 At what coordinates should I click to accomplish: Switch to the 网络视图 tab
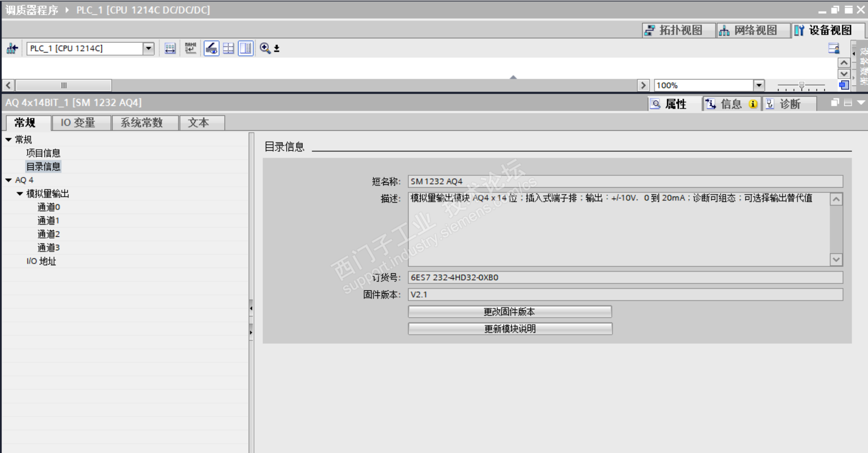[752, 30]
